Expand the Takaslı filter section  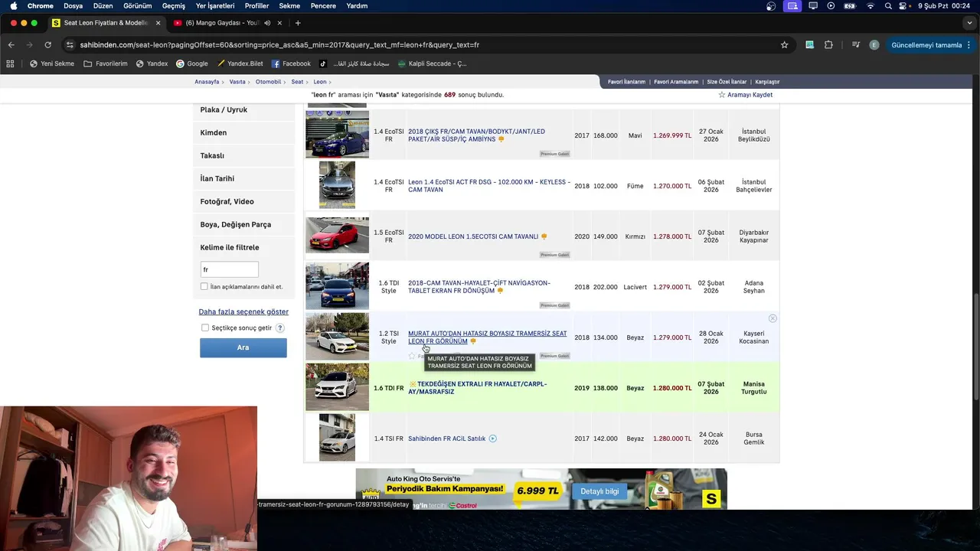tap(243, 156)
